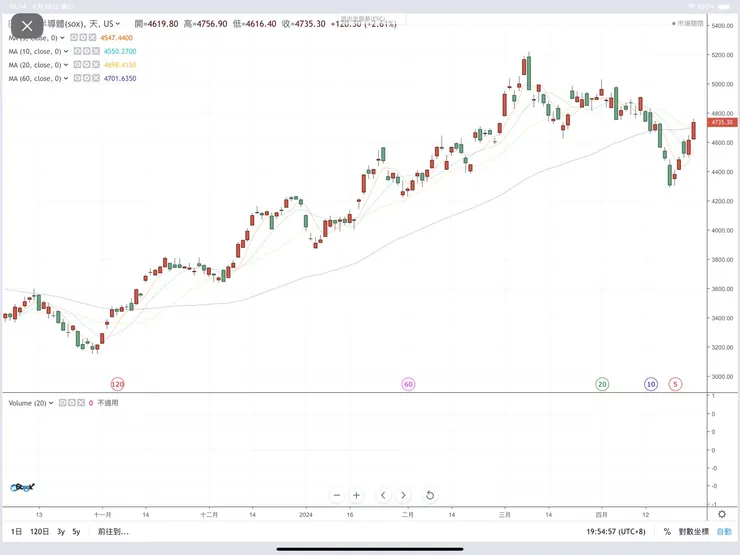Click the MA value 4701.6350
This screenshot has height=555, width=740.
[120, 78]
